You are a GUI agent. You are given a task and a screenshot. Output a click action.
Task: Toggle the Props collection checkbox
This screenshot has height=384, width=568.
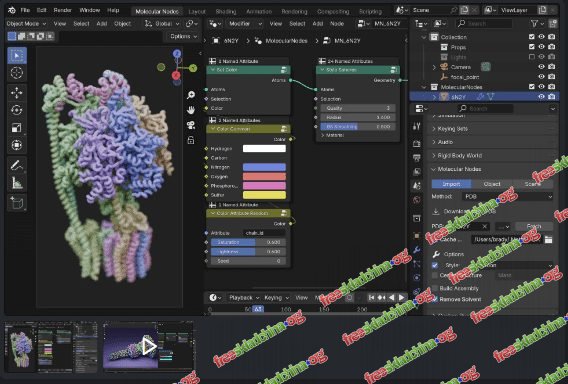tap(531, 47)
